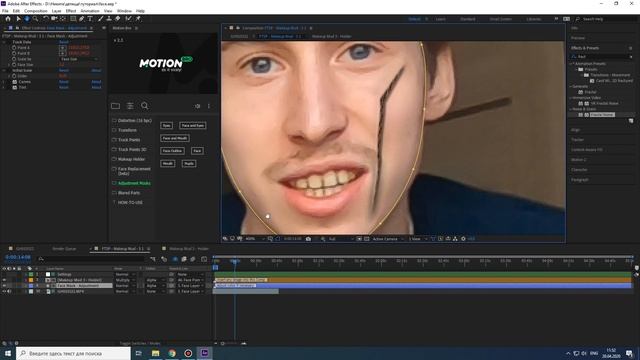Select the Pen tool
This screenshot has width=640, height=360.
(82, 19)
